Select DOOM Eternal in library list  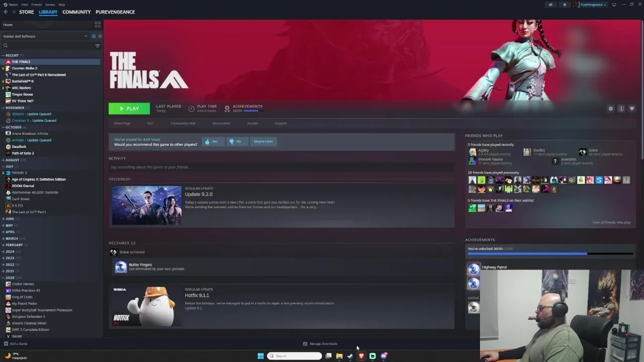23,186
